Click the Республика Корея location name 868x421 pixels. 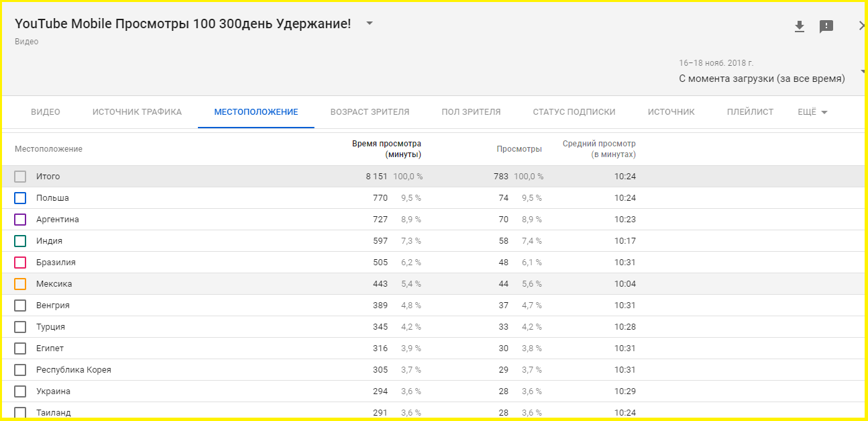pyautogui.click(x=74, y=370)
